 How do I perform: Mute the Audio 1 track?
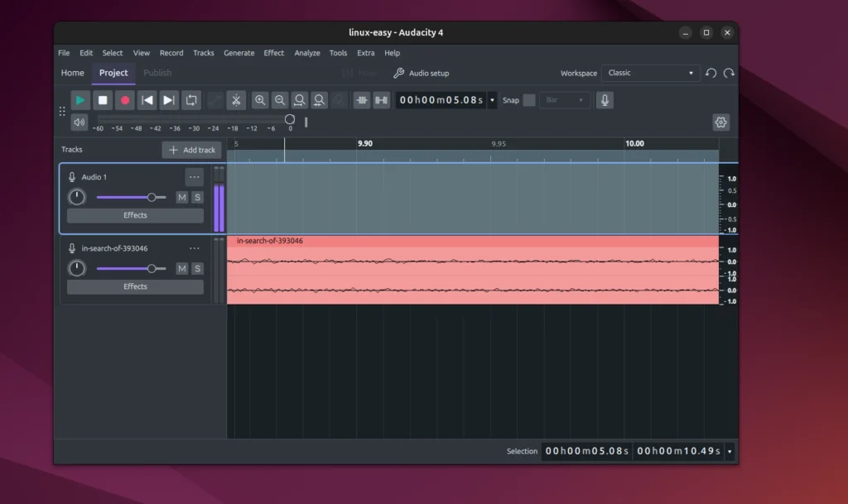click(181, 197)
